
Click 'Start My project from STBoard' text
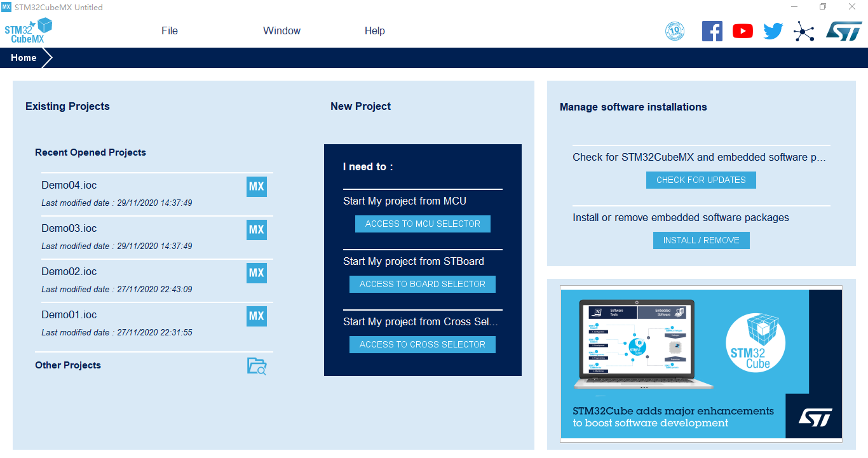tap(414, 261)
